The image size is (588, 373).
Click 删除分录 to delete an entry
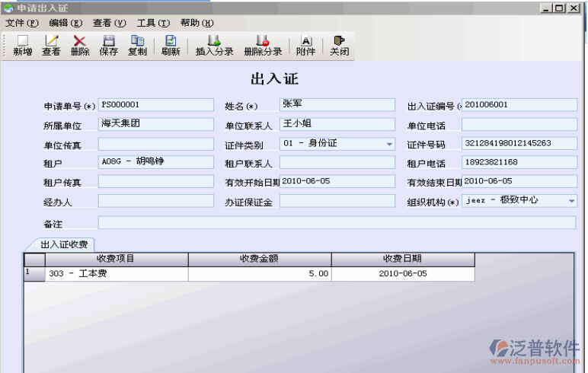263,45
